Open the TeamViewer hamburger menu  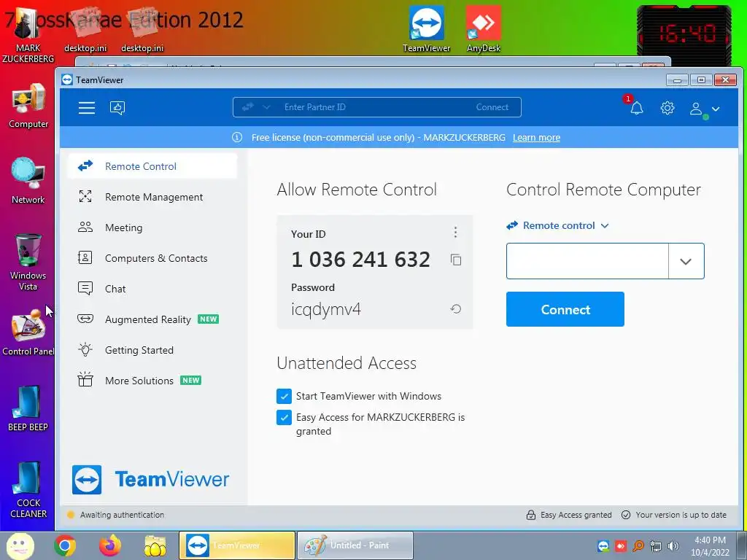click(87, 108)
